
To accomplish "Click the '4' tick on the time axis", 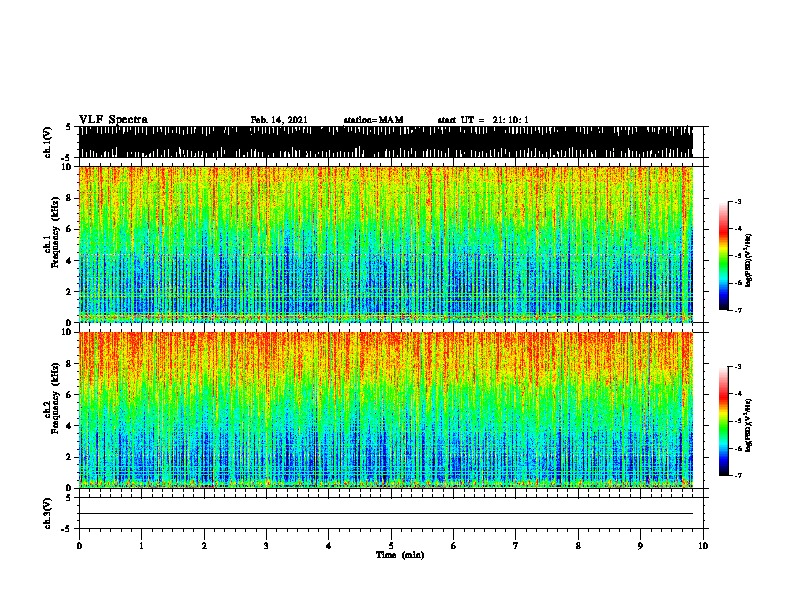I will pyautogui.click(x=329, y=545).
